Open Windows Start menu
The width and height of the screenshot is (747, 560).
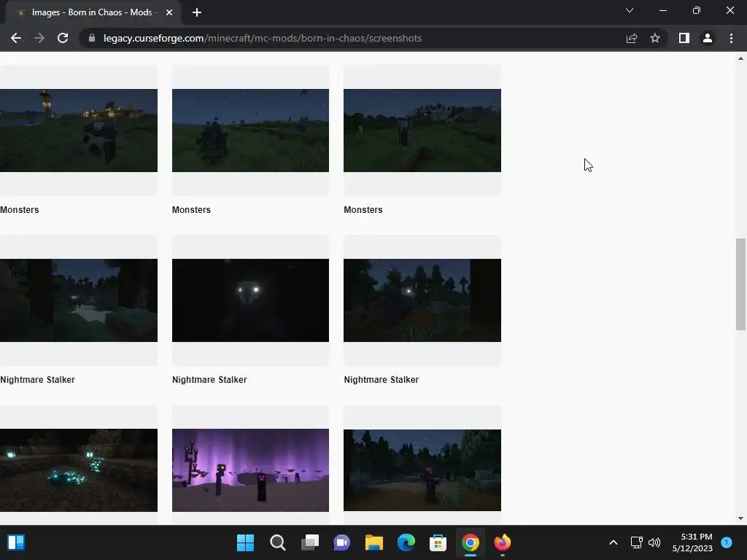pyautogui.click(x=246, y=542)
